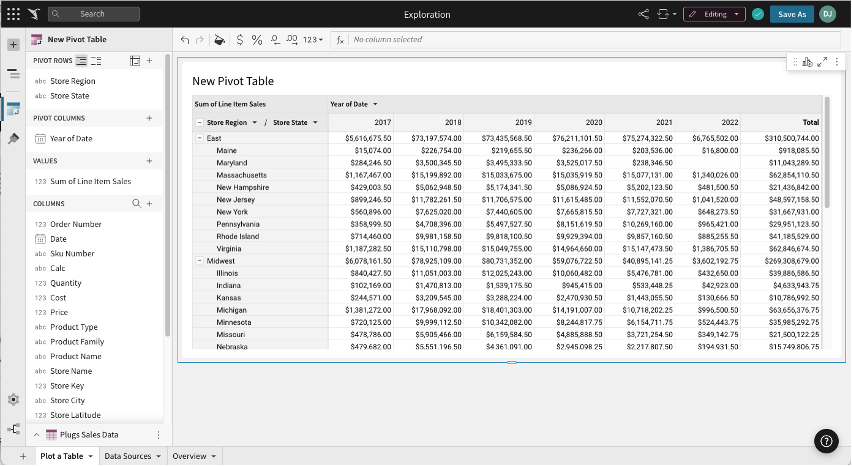Click the undo arrow
This screenshot has height=466, width=852.
(x=185, y=40)
